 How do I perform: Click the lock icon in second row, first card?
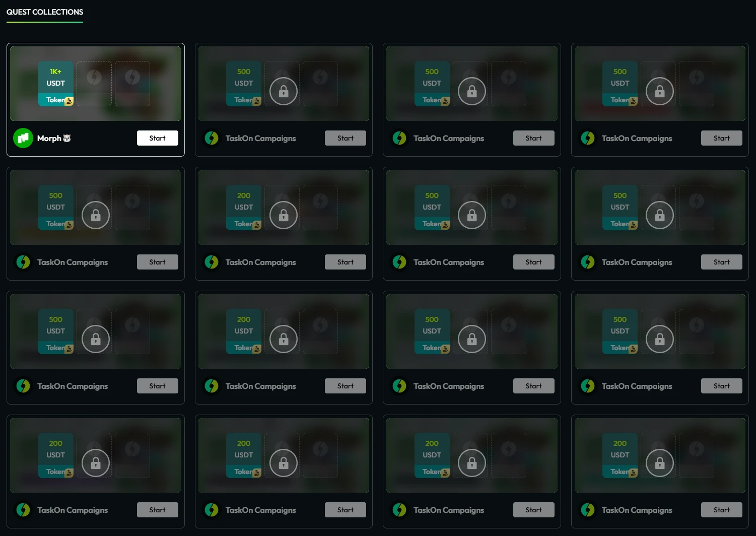point(95,215)
